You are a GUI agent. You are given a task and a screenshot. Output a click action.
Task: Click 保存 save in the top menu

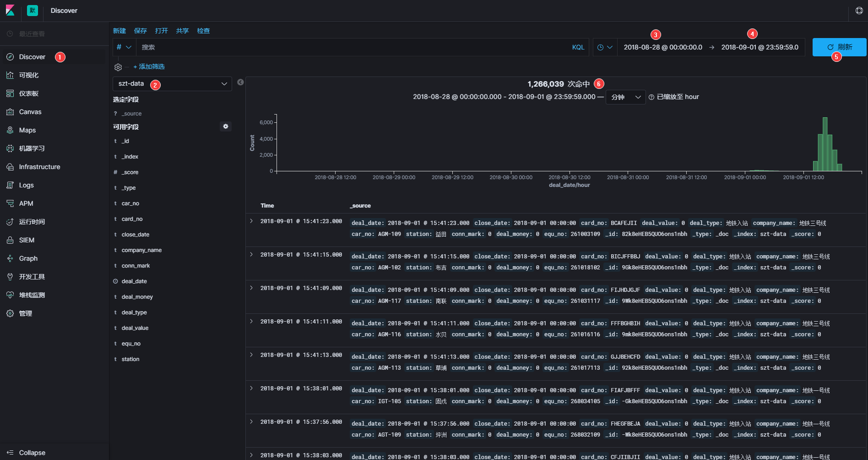tap(141, 31)
